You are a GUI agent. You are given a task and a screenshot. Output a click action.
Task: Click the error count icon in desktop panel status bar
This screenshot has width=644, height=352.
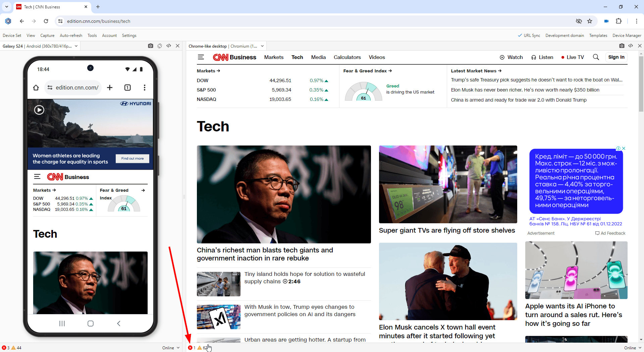click(190, 348)
